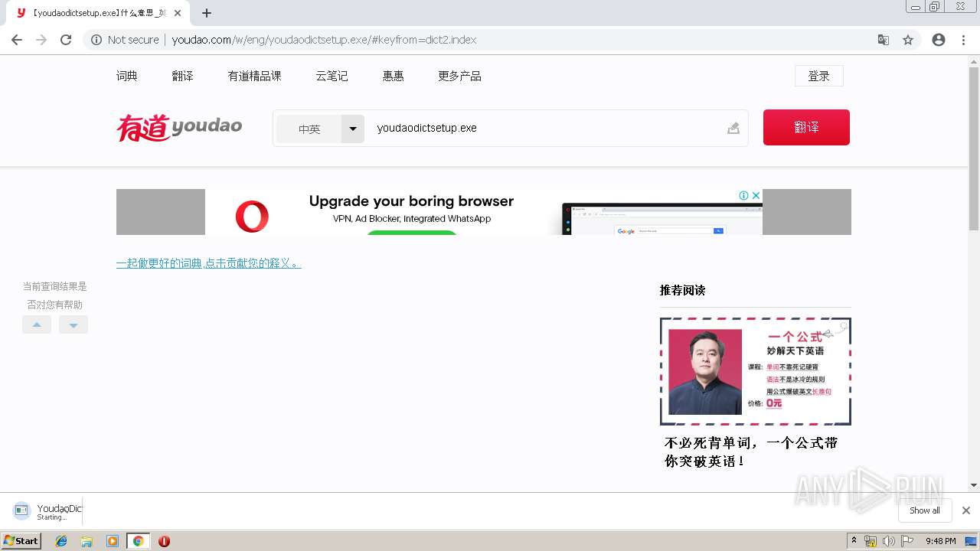The image size is (980, 551).
Task: Go back to the previous page
Action: [17, 40]
